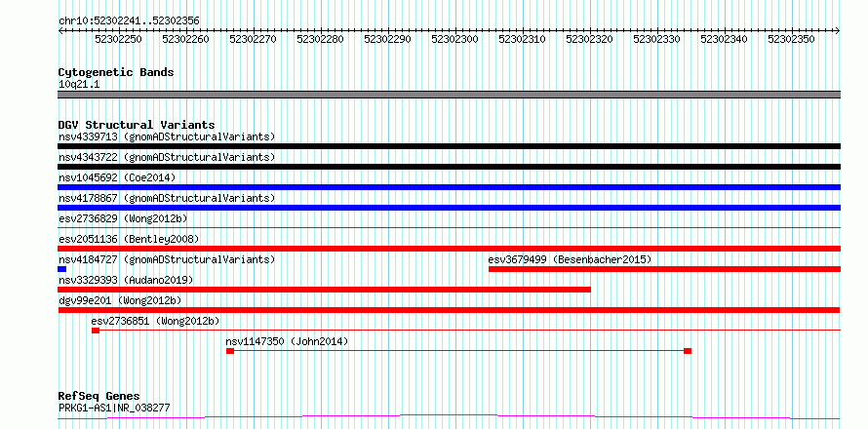Click ruler position 52302260
Screen dimensions: 868x429
pyautogui.click(x=185, y=39)
